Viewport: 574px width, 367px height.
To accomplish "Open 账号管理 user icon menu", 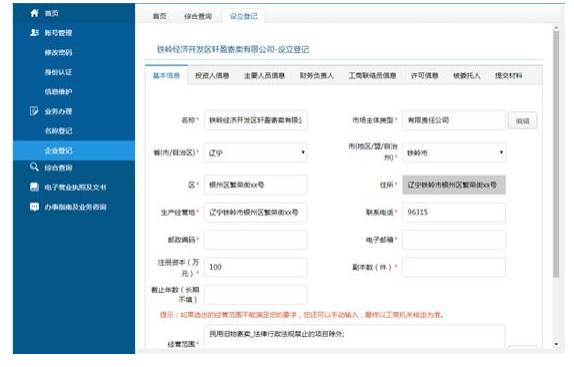I will (x=34, y=33).
